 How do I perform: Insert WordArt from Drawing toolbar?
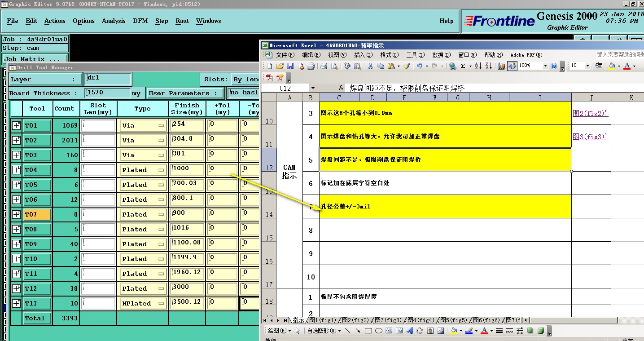tap(409, 331)
